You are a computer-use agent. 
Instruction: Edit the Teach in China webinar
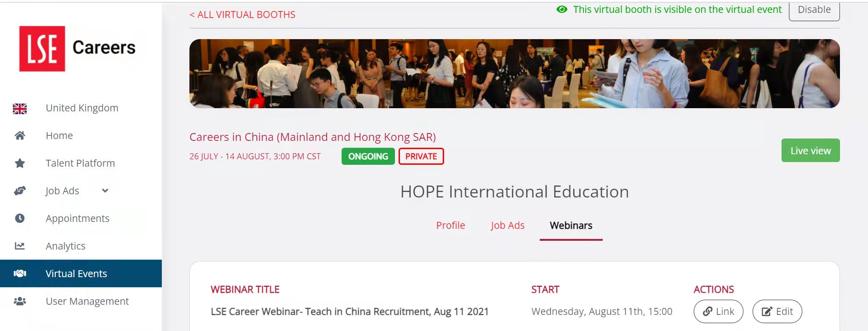[777, 312]
